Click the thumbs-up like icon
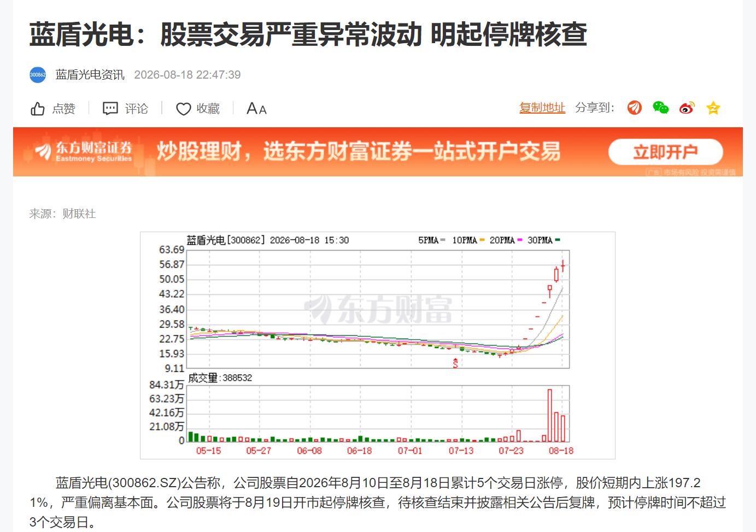 tap(37, 109)
